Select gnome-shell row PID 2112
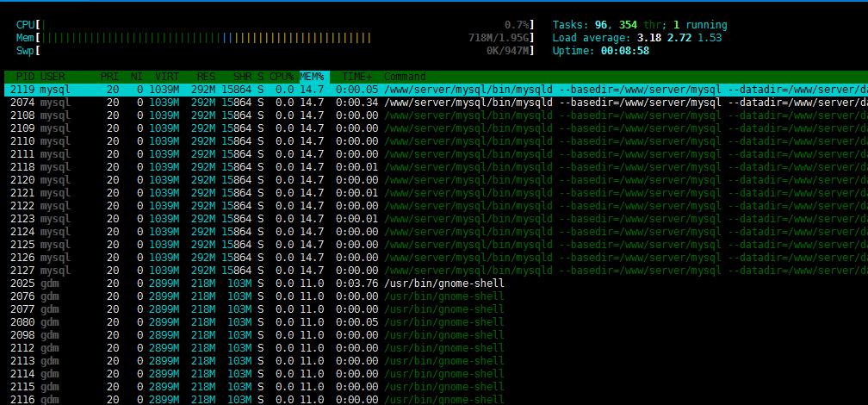This screenshot has height=405, width=868. [436, 348]
